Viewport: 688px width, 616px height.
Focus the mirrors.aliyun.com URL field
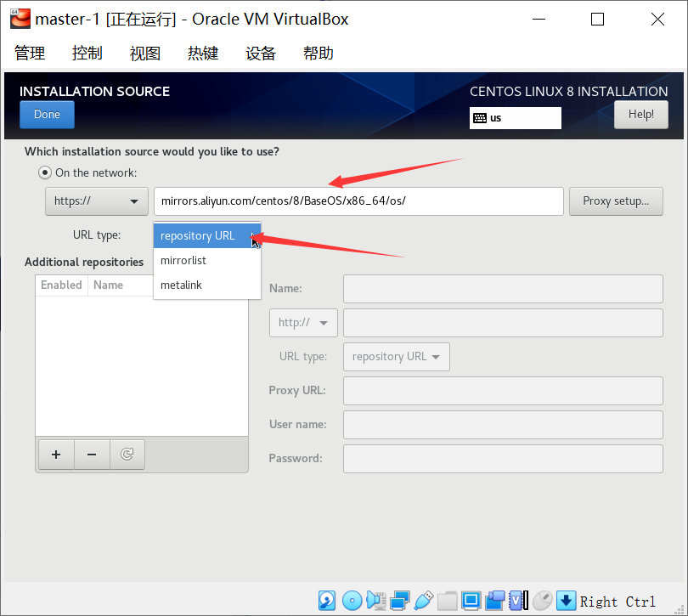coord(358,201)
